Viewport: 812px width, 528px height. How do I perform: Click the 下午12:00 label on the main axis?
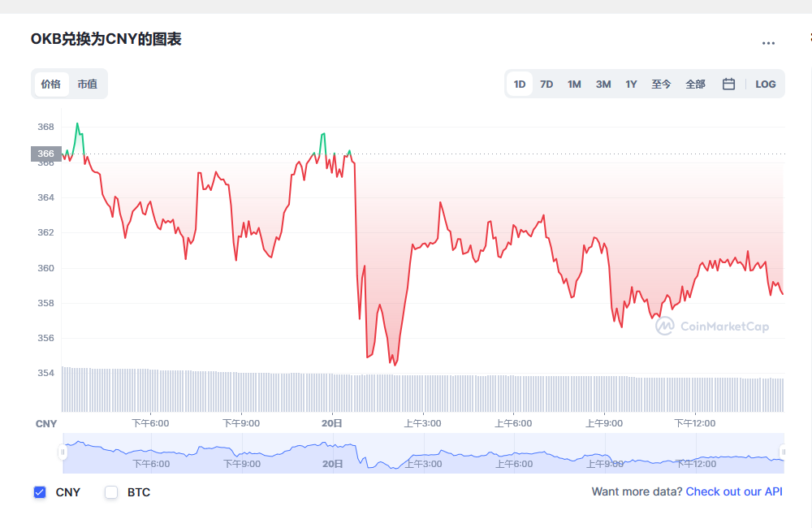coord(694,423)
